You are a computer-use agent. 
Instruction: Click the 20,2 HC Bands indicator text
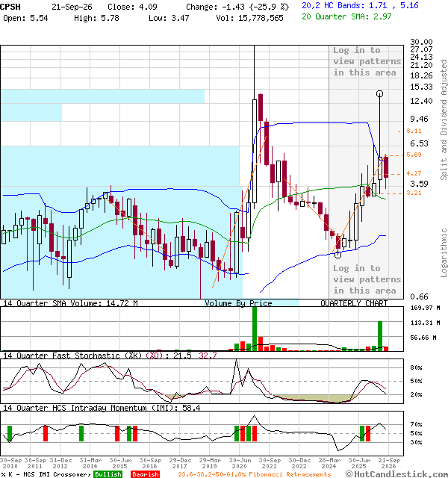point(360,5)
